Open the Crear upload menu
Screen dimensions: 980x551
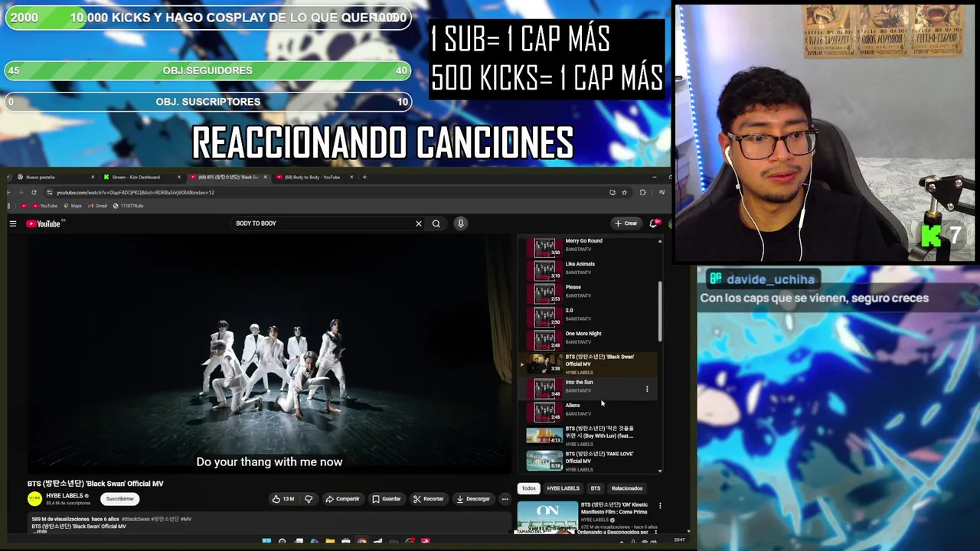626,223
